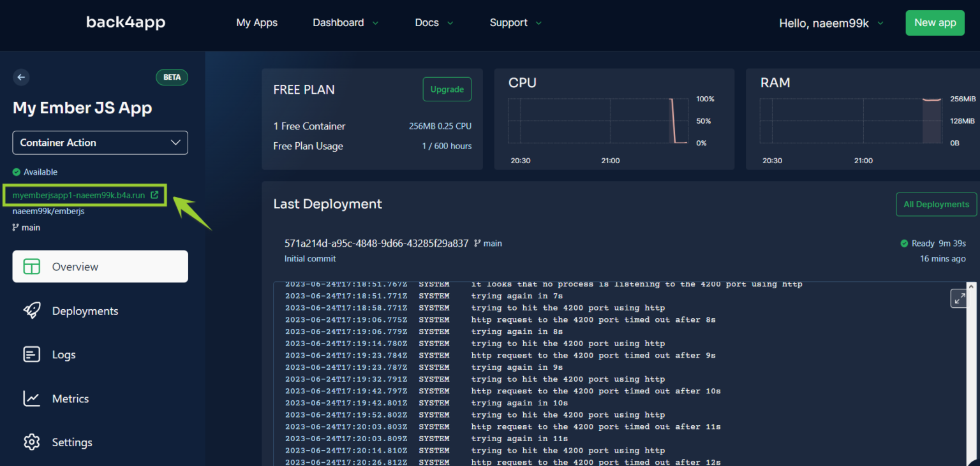980x466 pixels.
Task: Open the Metrics section
Action: [70, 398]
